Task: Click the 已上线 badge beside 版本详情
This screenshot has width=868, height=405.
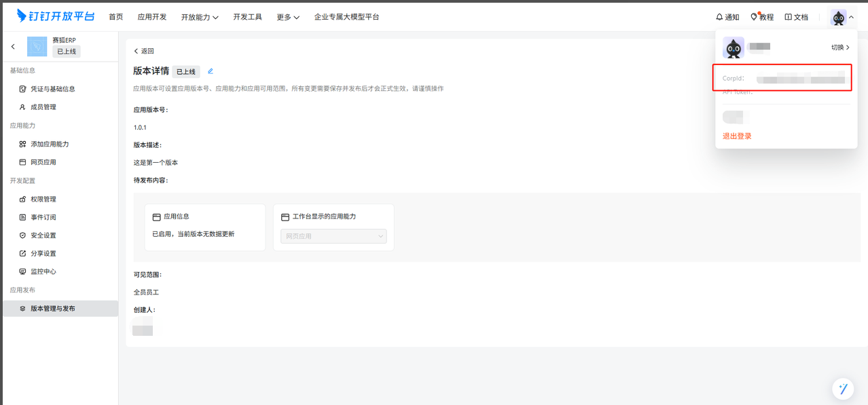Action: (186, 71)
